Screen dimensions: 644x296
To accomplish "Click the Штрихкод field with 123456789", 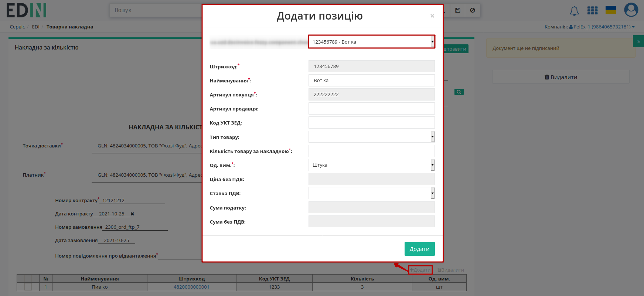I will coord(371,66).
